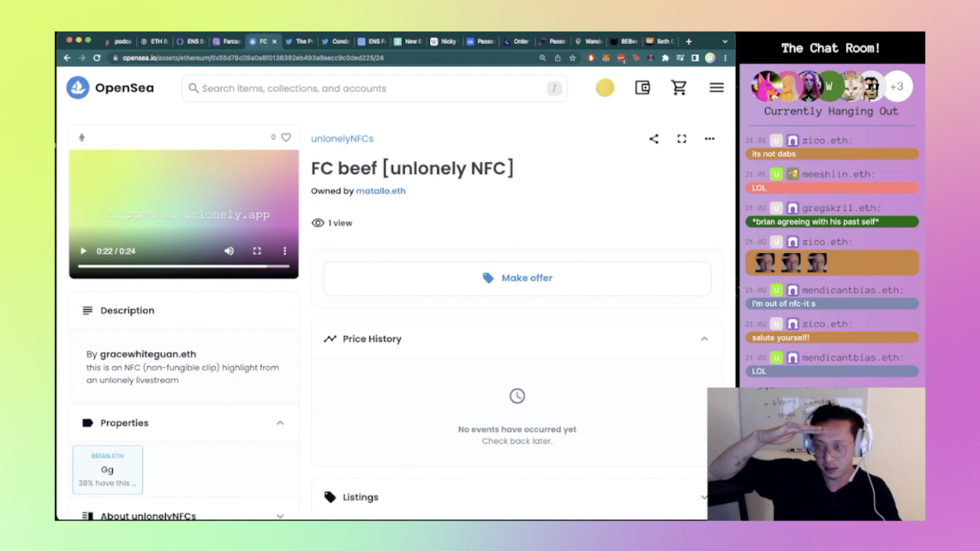The image size is (980, 551).
Task: Click the yellow profile avatar in OpenSea header
Action: pyautogui.click(x=605, y=88)
